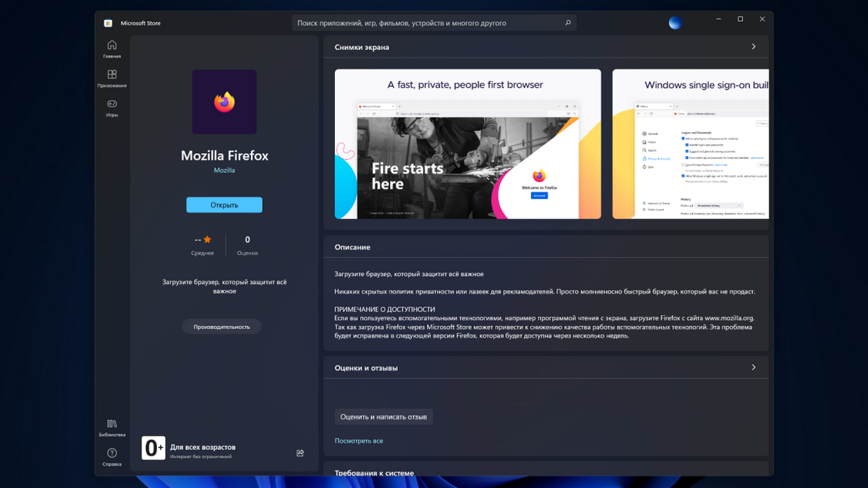Screen dimensions: 868x488
Task: Click the search magnifier icon
Action: click(x=568, y=23)
